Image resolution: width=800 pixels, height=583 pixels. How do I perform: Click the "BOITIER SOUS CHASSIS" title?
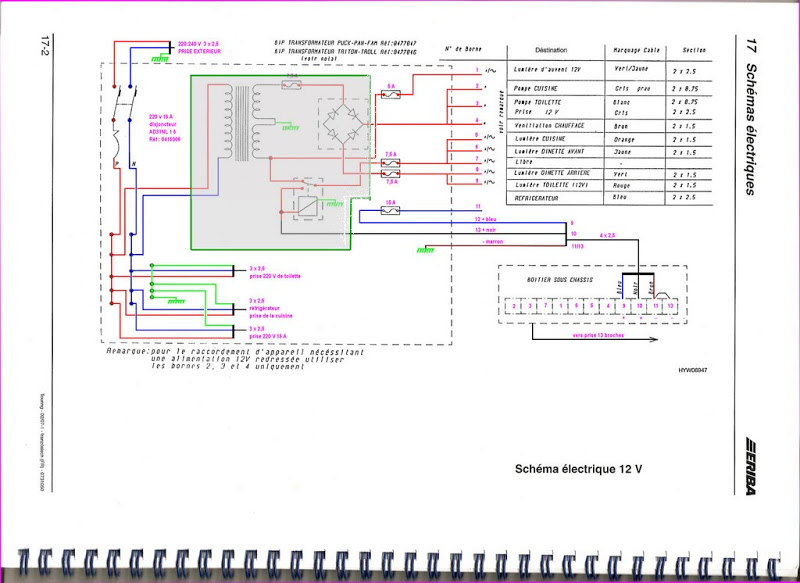click(x=559, y=280)
